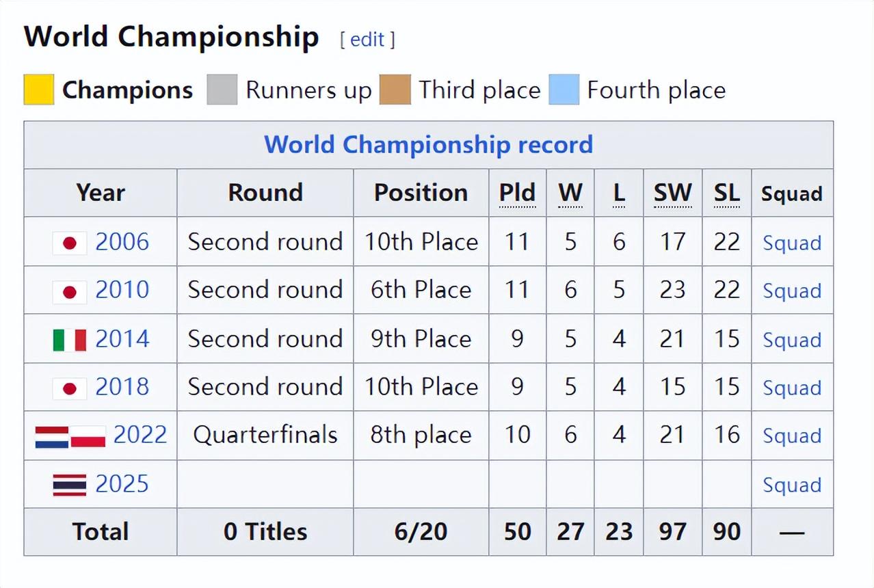Open the 2014 year link
The width and height of the screenshot is (874, 588).
tap(122, 339)
